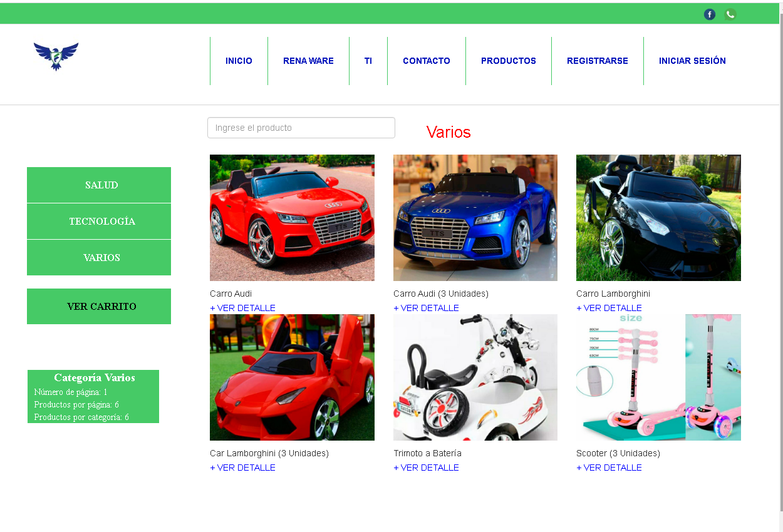Screen dimensions: 783x532
Task: Focus the 'Ingrese el producto' search field
Action: (x=301, y=128)
